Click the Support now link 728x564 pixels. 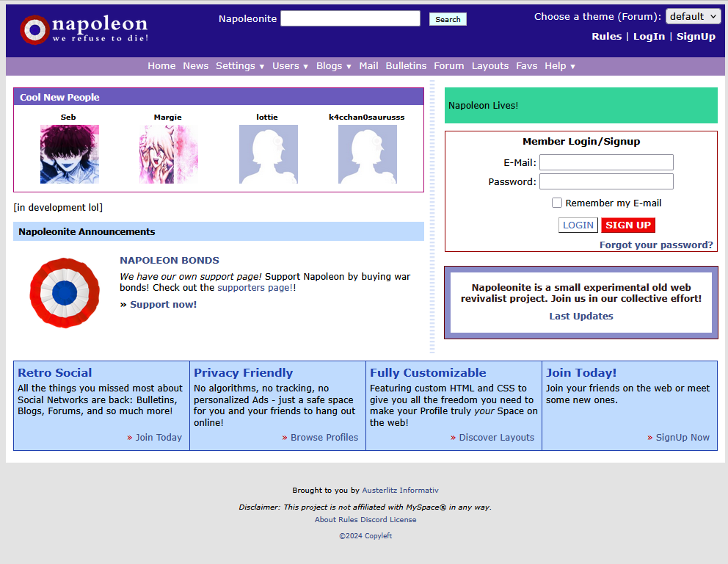click(x=164, y=304)
